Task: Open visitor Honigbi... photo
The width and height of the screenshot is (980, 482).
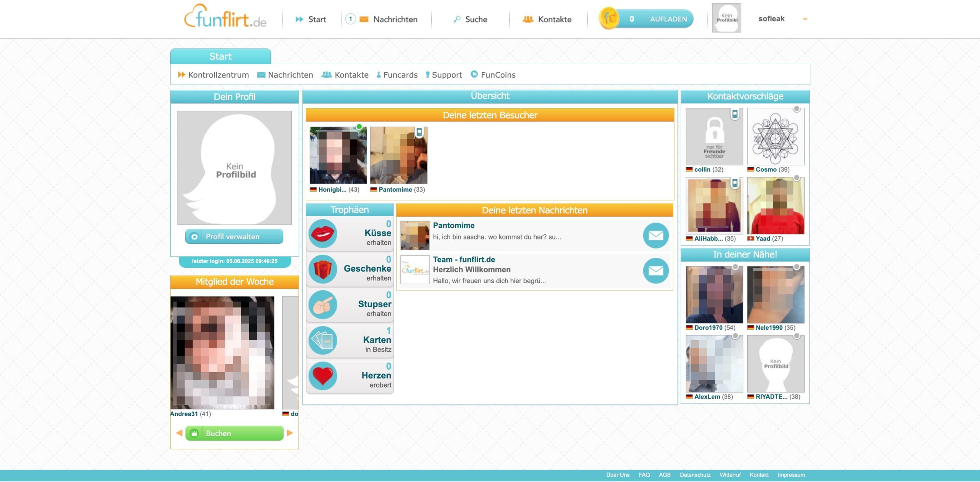Action: click(338, 155)
